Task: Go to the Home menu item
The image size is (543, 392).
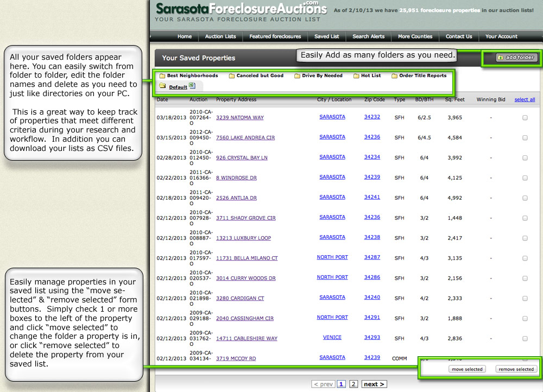Action: point(185,36)
